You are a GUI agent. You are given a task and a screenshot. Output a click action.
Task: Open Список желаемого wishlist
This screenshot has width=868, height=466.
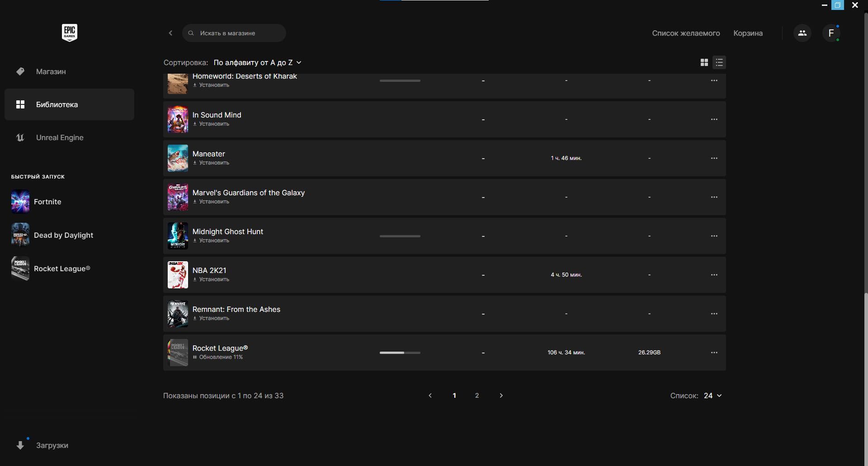pos(686,33)
